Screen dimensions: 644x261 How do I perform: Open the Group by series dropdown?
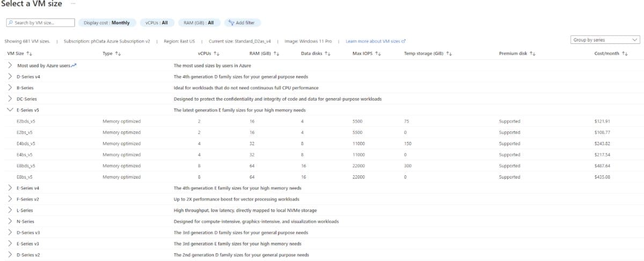point(605,40)
